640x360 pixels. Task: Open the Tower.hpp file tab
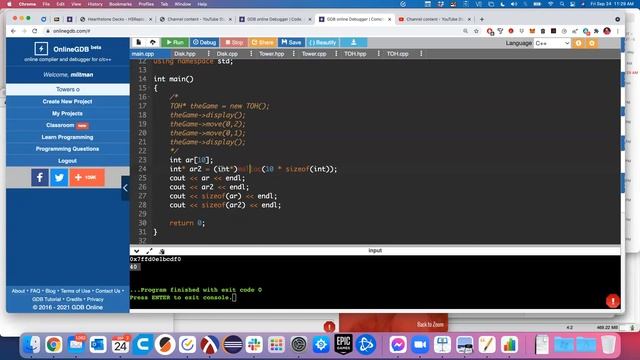tap(271, 54)
